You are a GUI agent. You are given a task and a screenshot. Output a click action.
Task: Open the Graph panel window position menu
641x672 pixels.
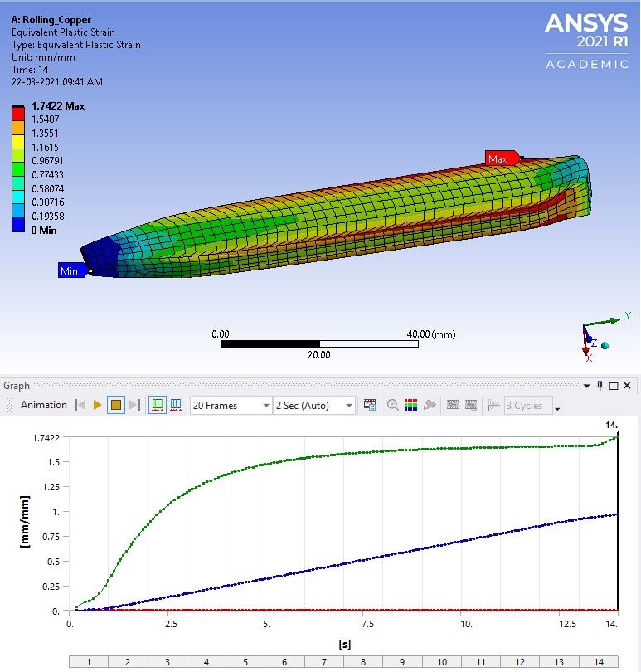[x=587, y=386]
